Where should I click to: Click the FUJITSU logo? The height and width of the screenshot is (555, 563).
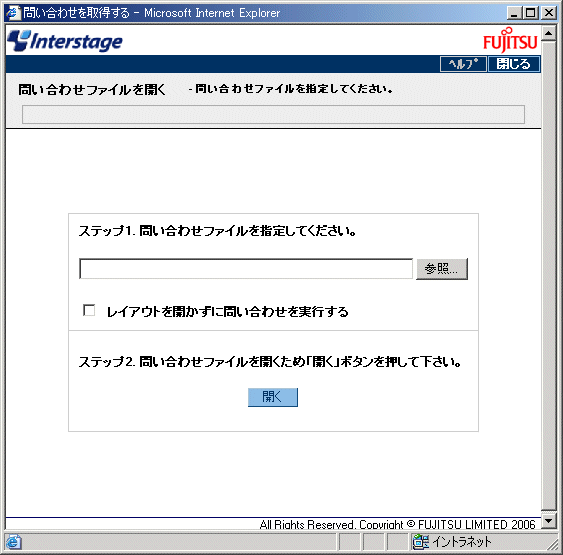(x=510, y=40)
